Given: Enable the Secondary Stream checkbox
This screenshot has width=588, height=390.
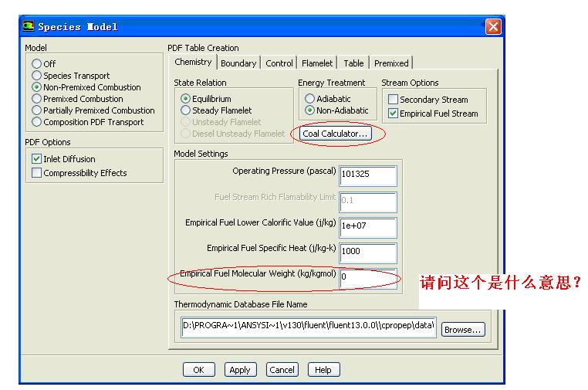Looking at the screenshot, I should coord(393,100).
